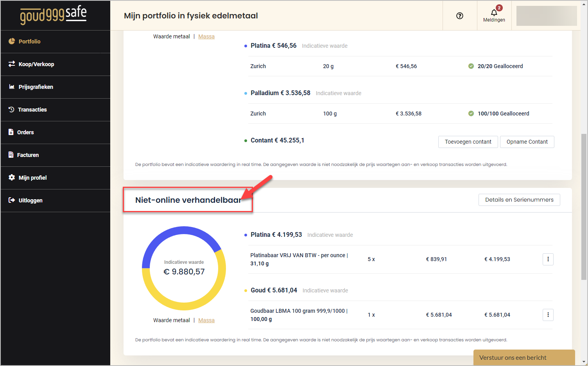Click the Mijn profiel gear icon
This screenshot has height=366, width=588.
tap(12, 177)
